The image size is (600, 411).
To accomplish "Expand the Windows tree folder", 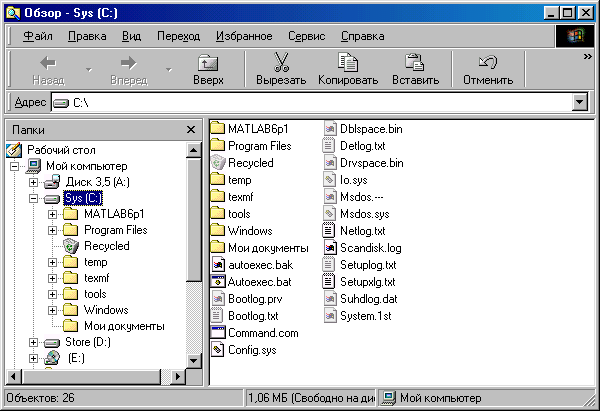I will tap(52, 310).
